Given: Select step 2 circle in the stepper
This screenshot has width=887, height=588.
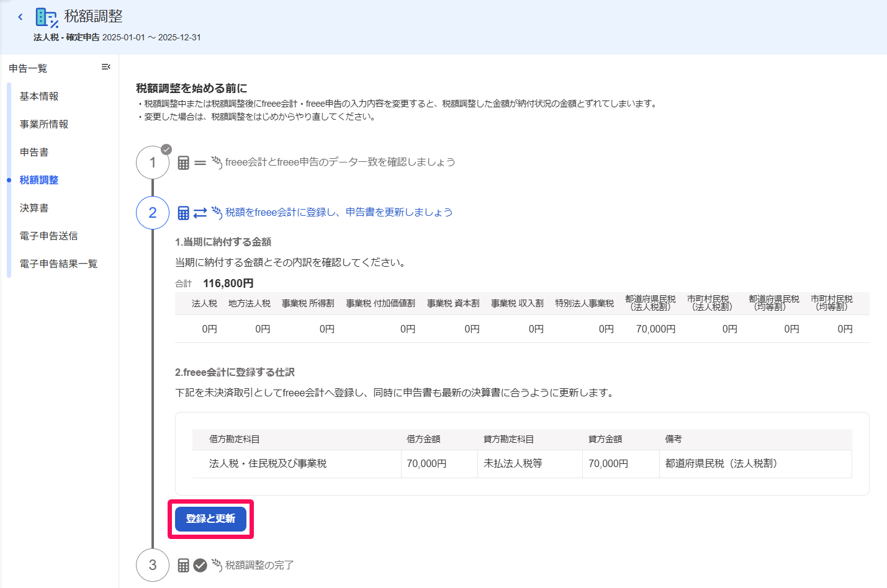Looking at the screenshot, I should [153, 213].
